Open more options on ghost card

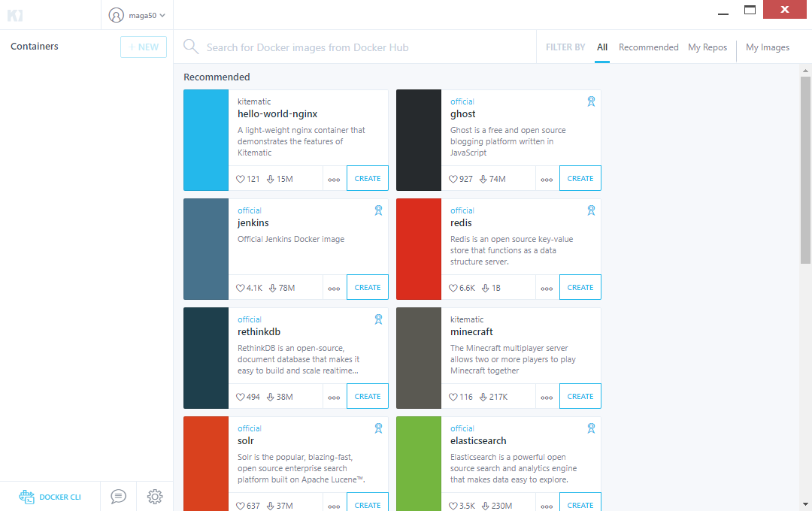click(547, 180)
